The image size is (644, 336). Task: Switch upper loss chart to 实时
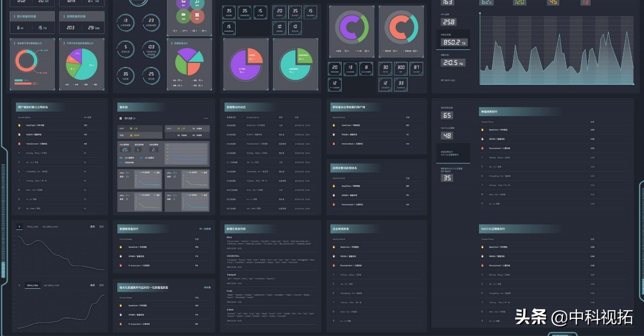tap(92, 226)
